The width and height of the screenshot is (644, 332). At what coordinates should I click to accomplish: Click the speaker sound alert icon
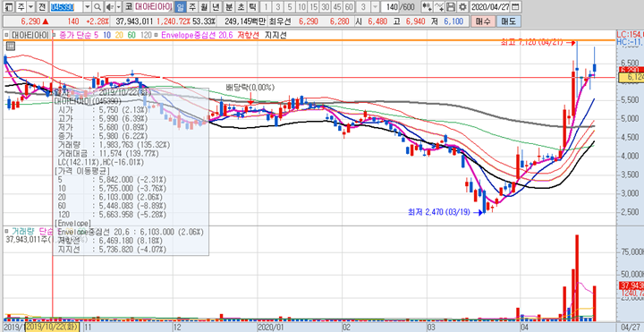point(110,7)
